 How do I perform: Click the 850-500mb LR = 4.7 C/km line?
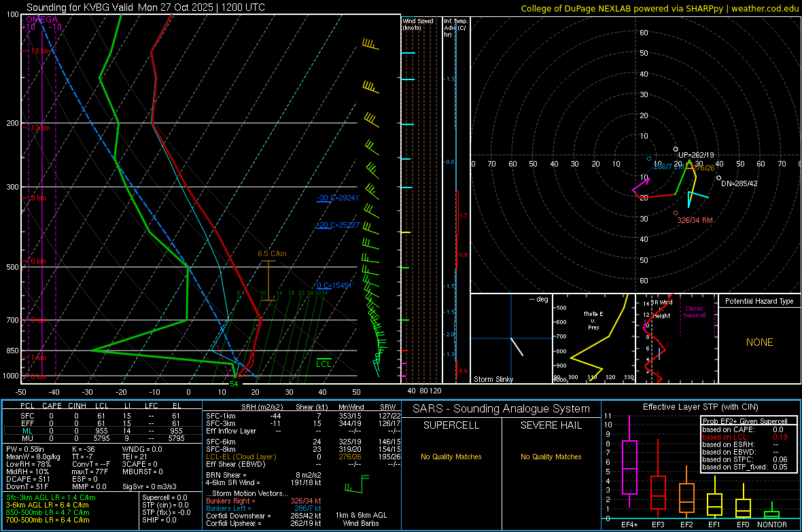[48, 512]
